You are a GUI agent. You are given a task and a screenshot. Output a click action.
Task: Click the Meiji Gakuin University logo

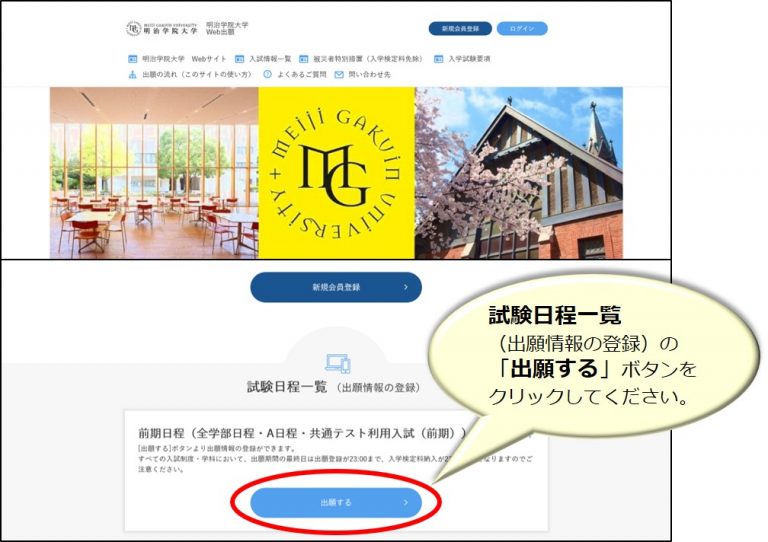[162, 28]
